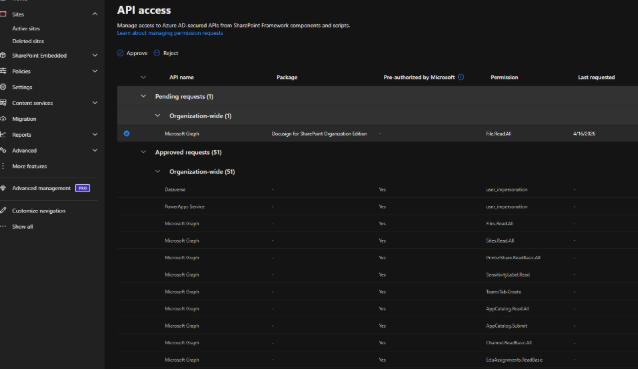Click the Settings gear icon
The width and height of the screenshot is (638, 369).
(3, 87)
